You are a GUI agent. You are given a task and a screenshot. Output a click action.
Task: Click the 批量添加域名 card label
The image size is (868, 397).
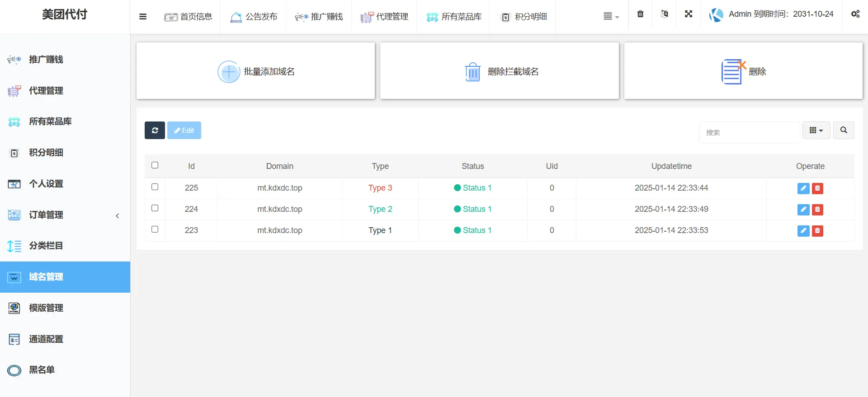click(269, 72)
